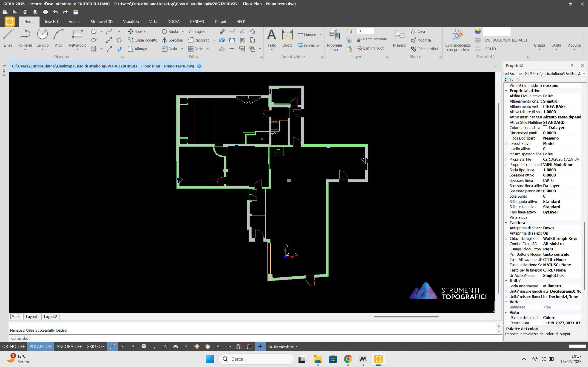Activate the Copia oggetto command
588x367 pixels.
(x=143, y=40)
